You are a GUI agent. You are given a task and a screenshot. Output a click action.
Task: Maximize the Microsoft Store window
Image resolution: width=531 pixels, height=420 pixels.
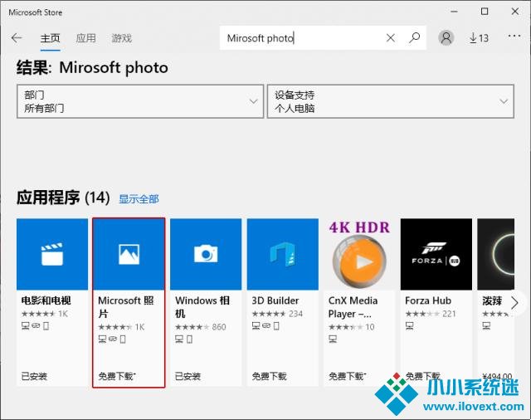point(485,12)
